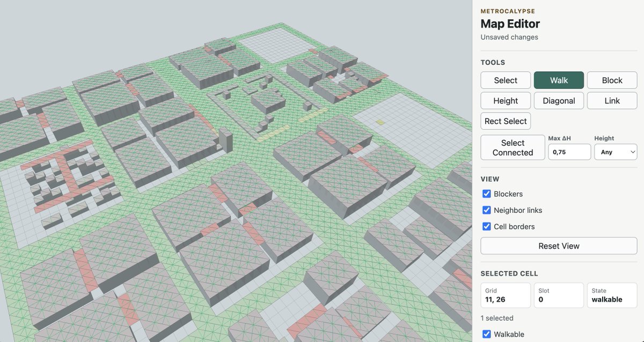Viewport: 644px width, 342px height.
Task: Click the Unsaved changes status text
Action: pyautogui.click(x=509, y=37)
